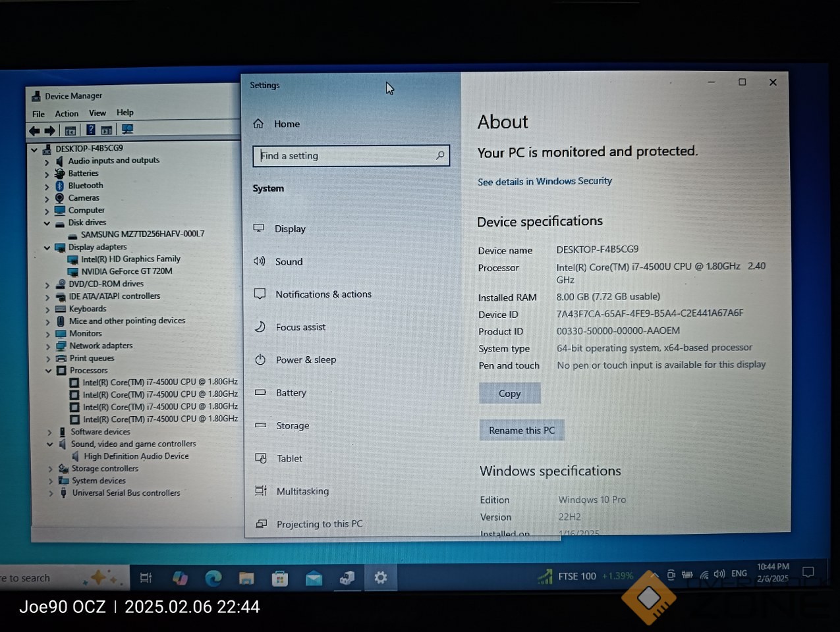Open the network icon in the system tray
This screenshot has width=840, height=632.
pyautogui.click(x=704, y=575)
